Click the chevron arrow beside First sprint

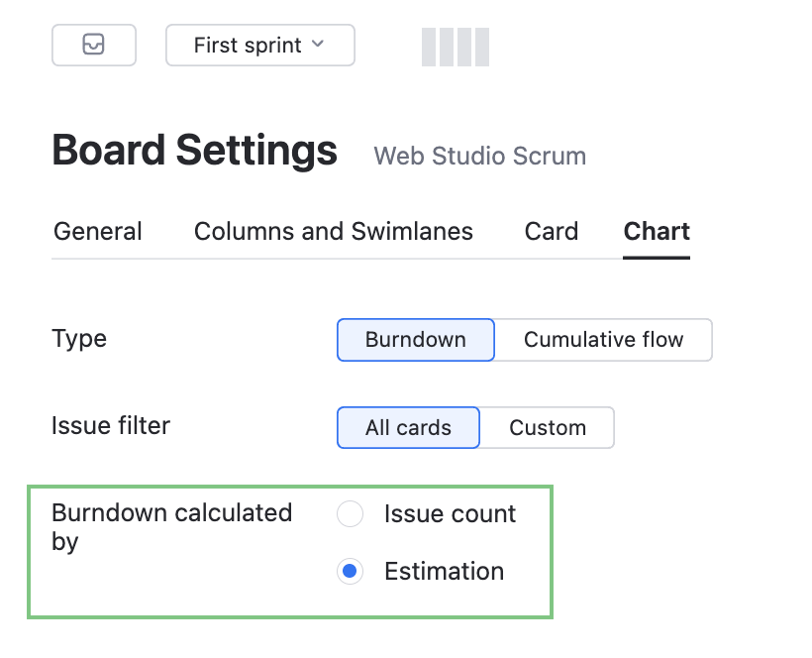click(x=318, y=44)
